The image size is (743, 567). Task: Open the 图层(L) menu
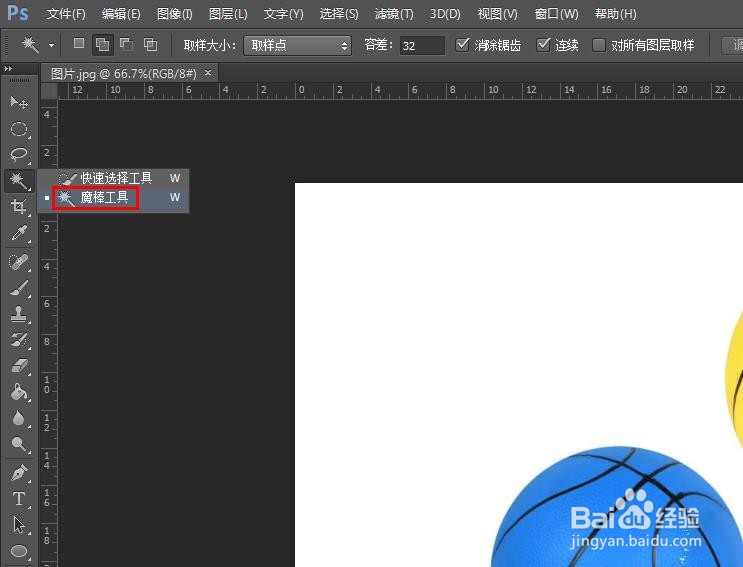(228, 14)
